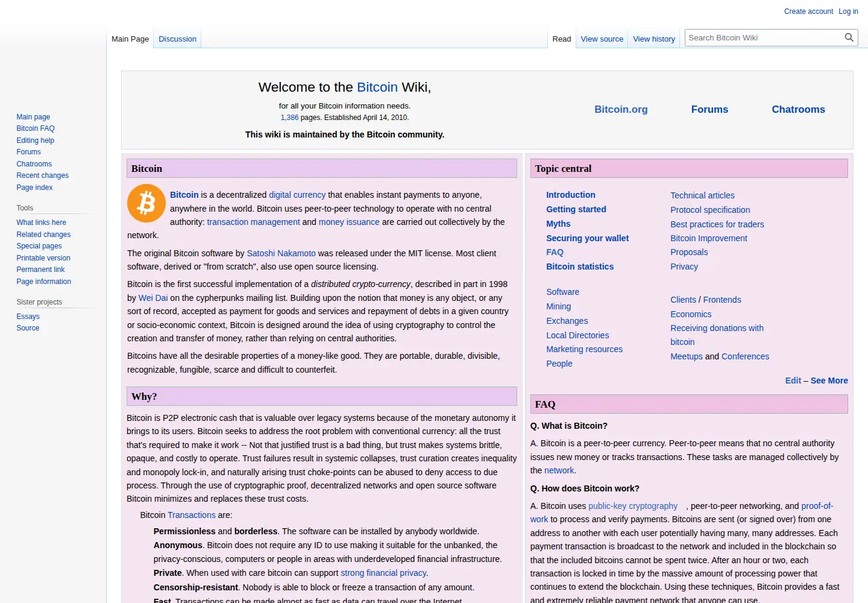Click the orange Bitcoin logo image
868x603 pixels.
146,203
